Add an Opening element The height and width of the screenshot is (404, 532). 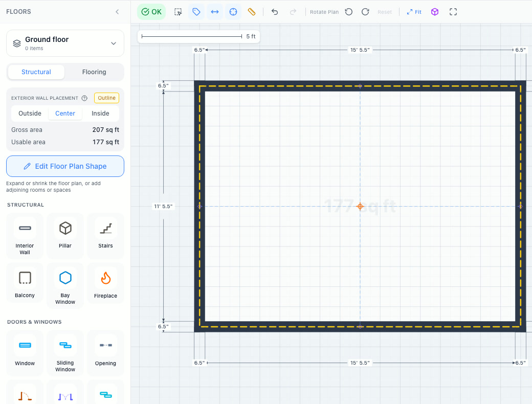(105, 353)
